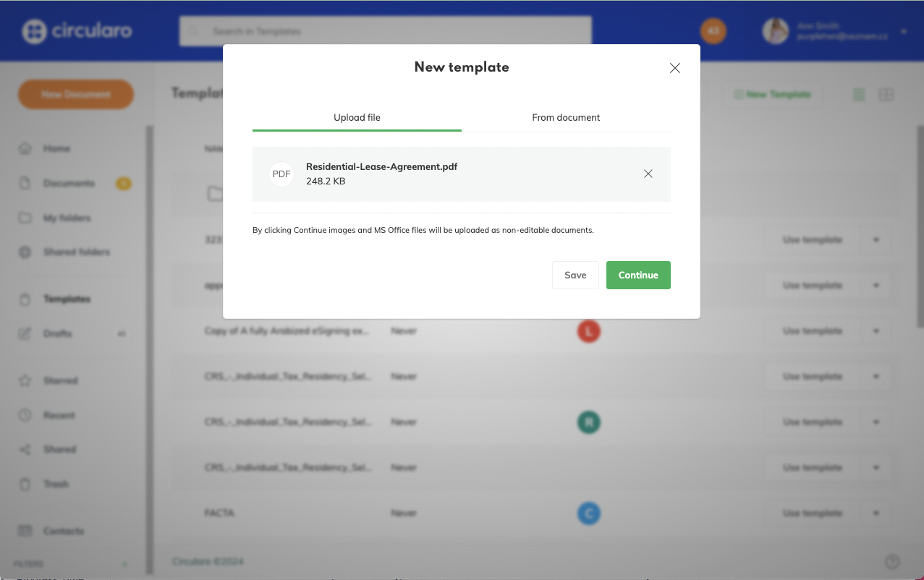Image resolution: width=924 pixels, height=580 pixels.
Task: Switch to the From document tab
Action: (566, 117)
